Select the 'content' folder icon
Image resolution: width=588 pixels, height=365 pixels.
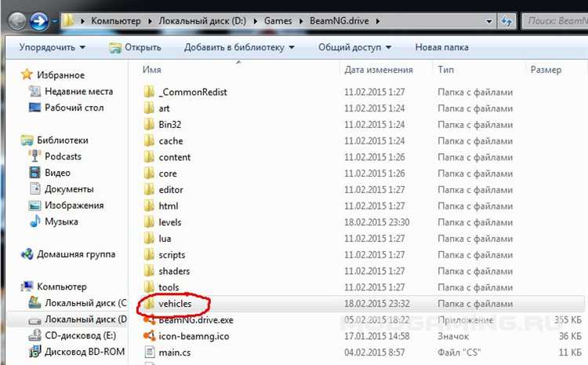(x=149, y=157)
